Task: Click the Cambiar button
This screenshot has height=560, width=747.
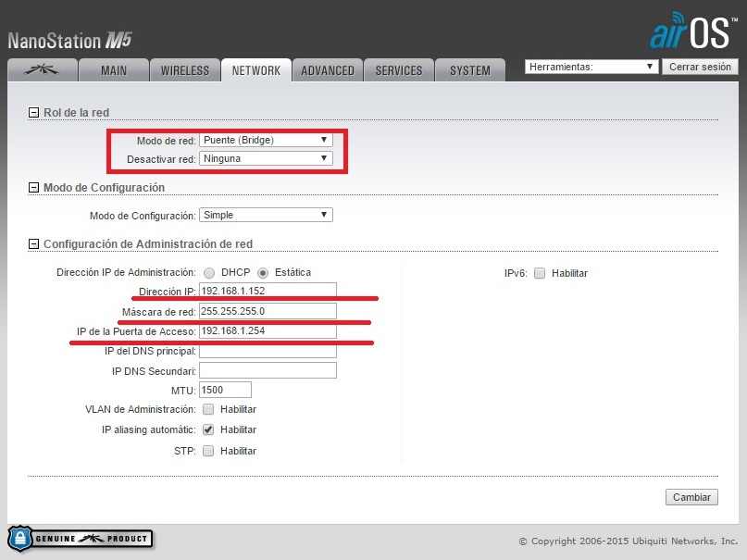Action: [691, 497]
